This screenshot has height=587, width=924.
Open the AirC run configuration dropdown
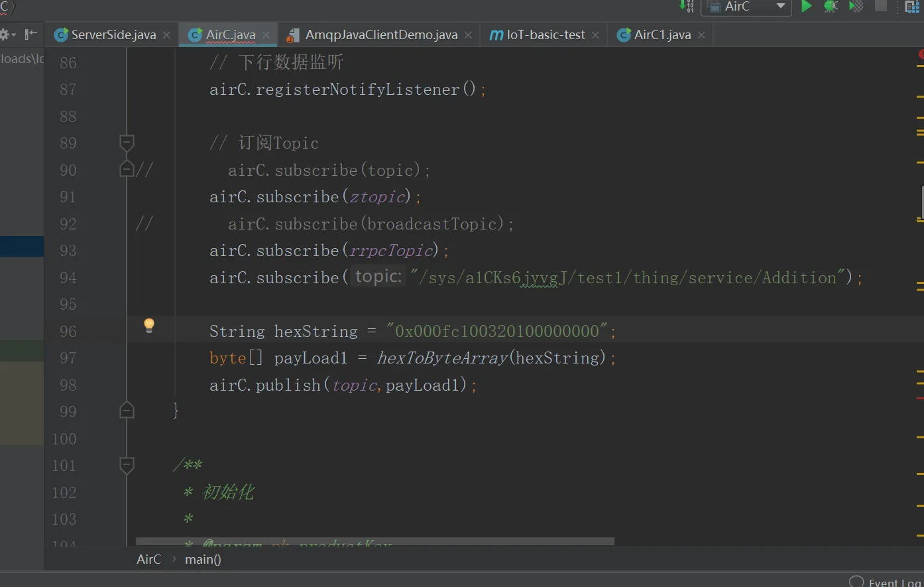[x=746, y=7]
